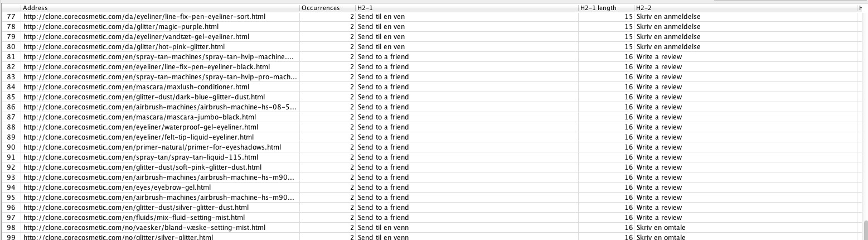The image size is (868, 240).
Task: Select the mascara-jumbo-black address row
Action: [139, 117]
